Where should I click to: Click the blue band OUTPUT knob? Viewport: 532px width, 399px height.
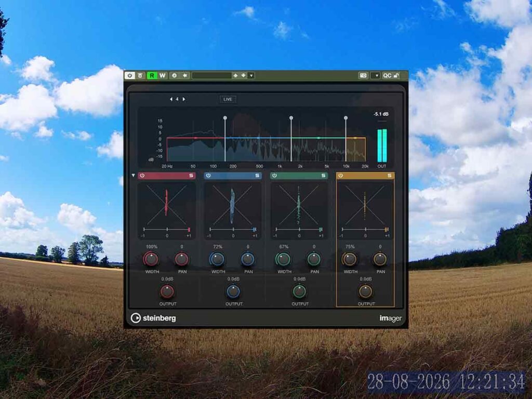[x=233, y=291]
